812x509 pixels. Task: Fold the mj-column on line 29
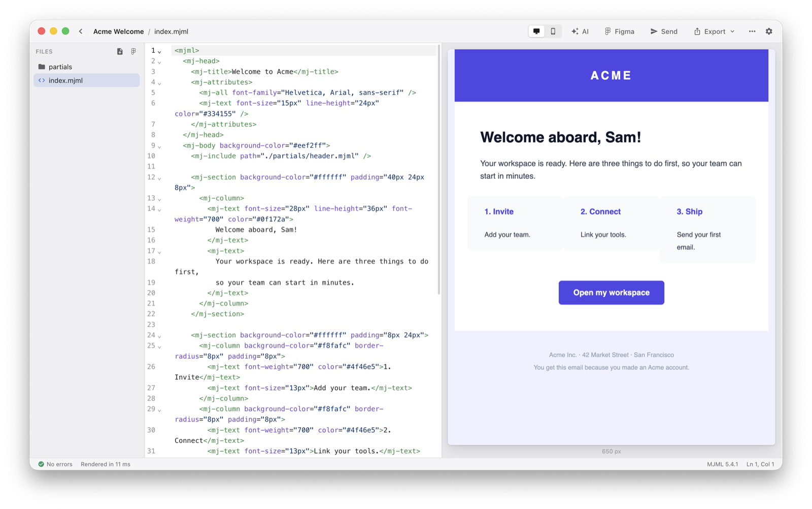[159, 410]
